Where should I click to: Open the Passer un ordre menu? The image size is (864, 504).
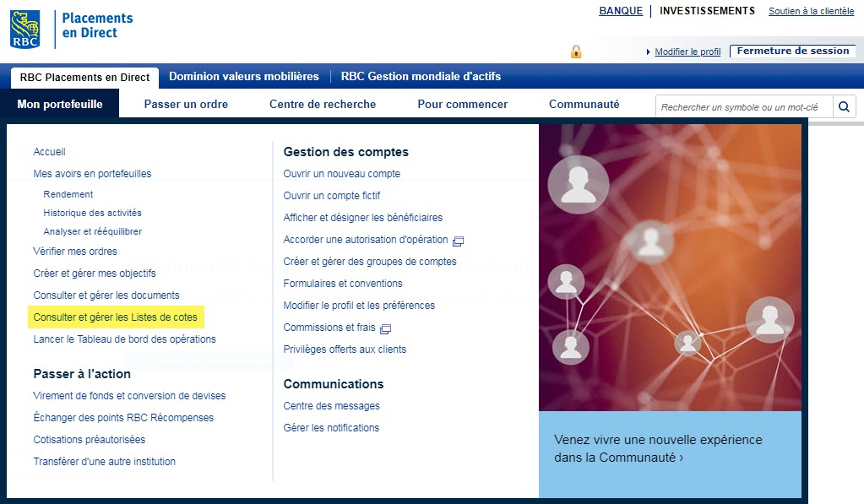click(x=187, y=104)
